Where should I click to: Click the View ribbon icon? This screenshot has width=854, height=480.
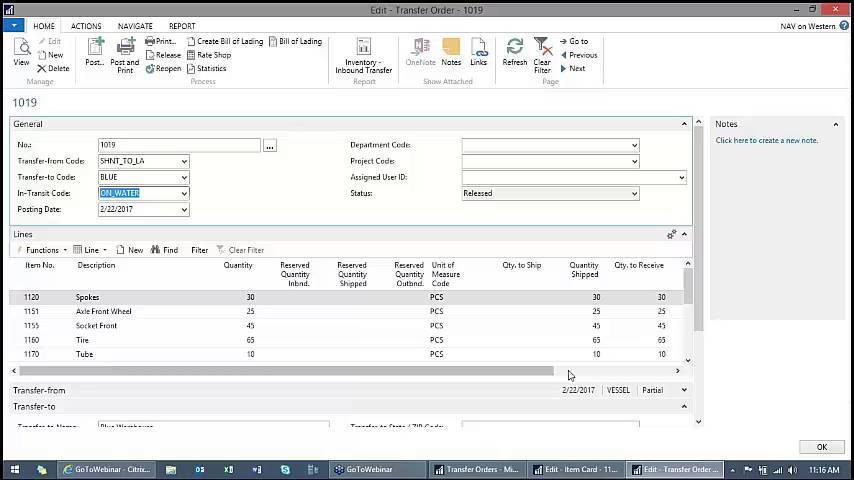coord(21,52)
